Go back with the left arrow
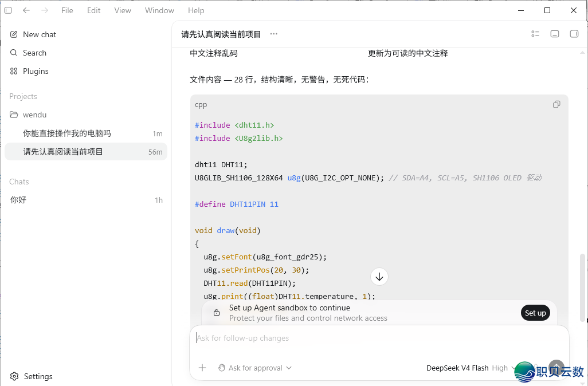 coord(26,10)
